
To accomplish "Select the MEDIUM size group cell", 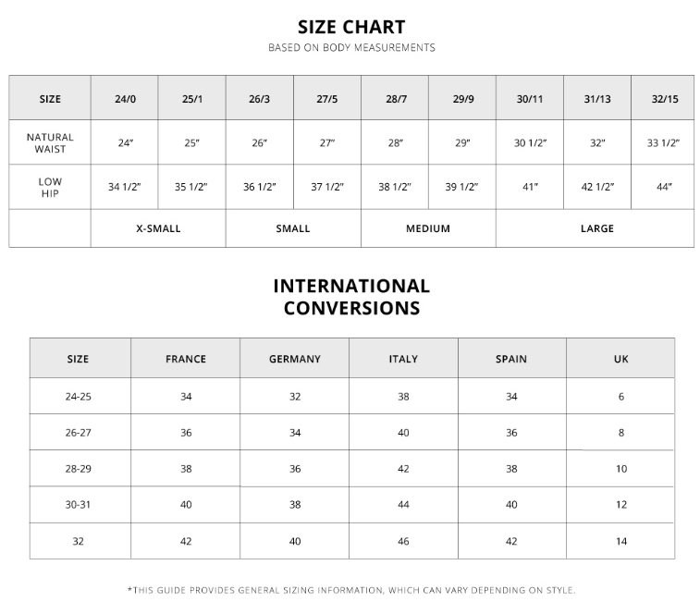I will 428,228.
